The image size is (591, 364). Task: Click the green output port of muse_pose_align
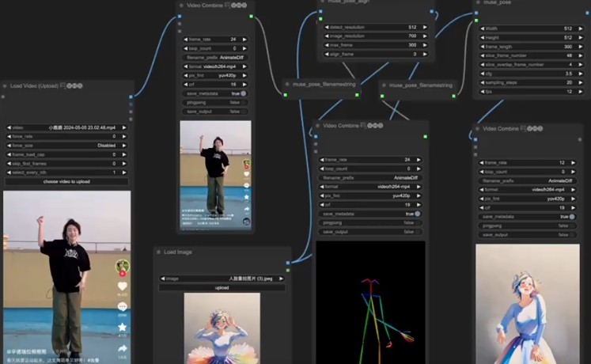(433, 13)
